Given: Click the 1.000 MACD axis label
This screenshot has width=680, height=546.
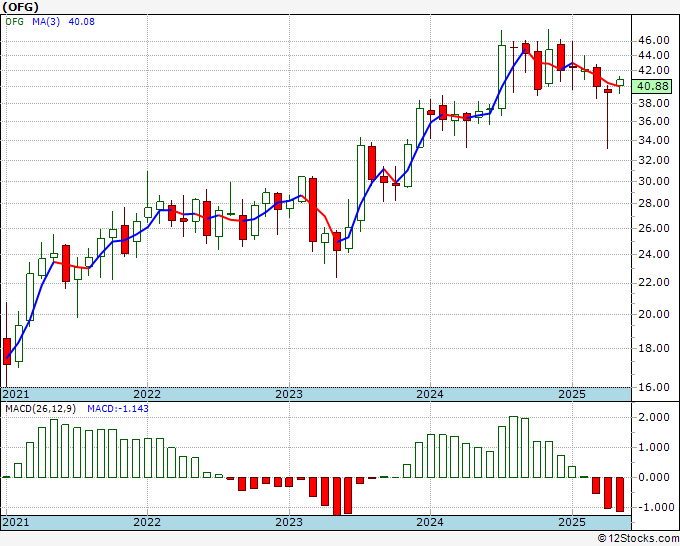Looking at the screenshot, I should [x=654, y=447].
